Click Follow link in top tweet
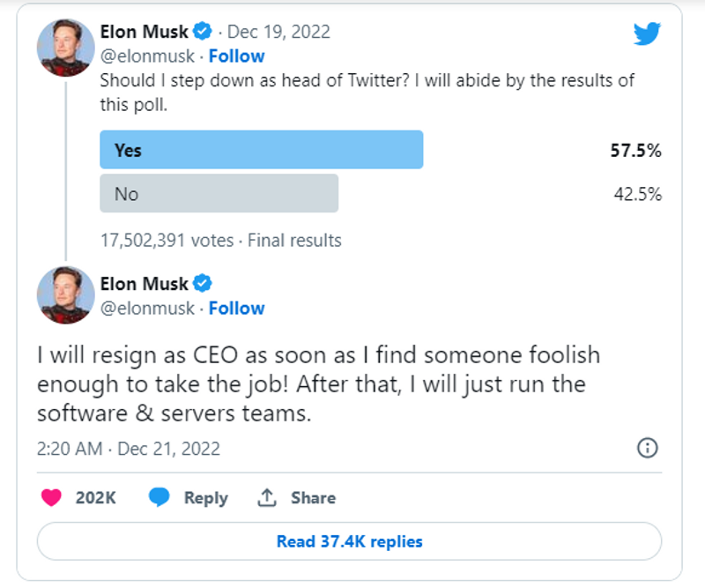Viewport: 705px width, 588px height. [236, 56]
